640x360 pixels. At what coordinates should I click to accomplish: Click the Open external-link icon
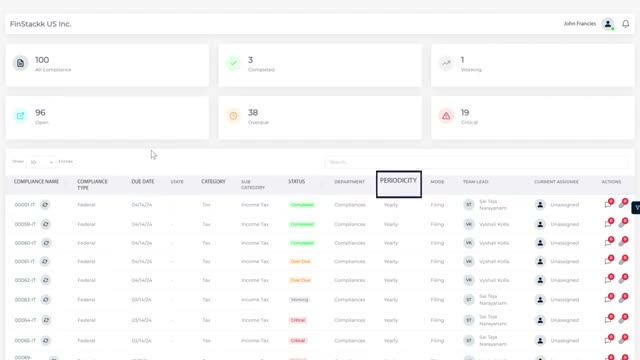20,116
